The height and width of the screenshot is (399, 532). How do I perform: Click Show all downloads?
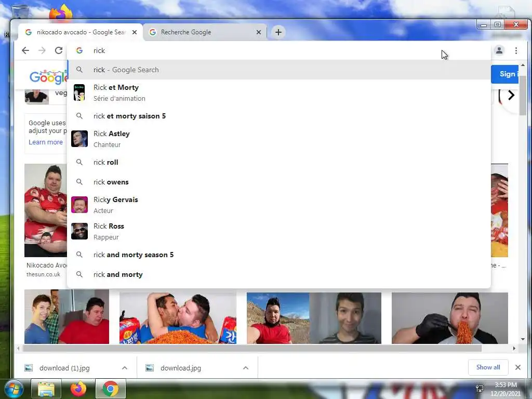click(x=488, y=367)
